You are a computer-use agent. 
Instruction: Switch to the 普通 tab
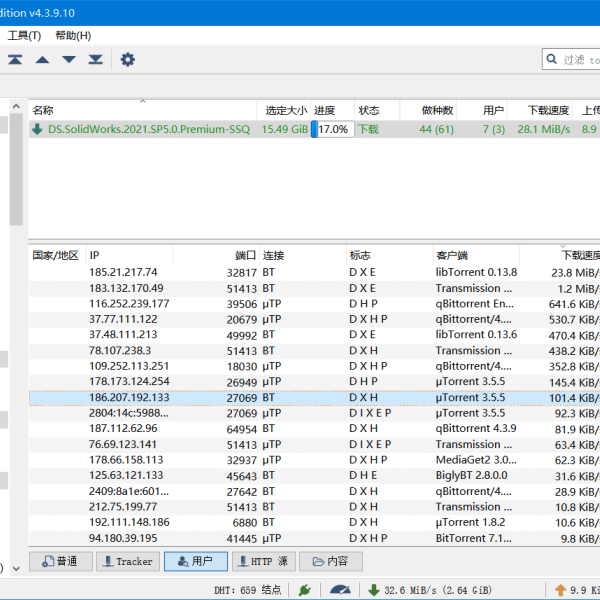pos(61,561)
